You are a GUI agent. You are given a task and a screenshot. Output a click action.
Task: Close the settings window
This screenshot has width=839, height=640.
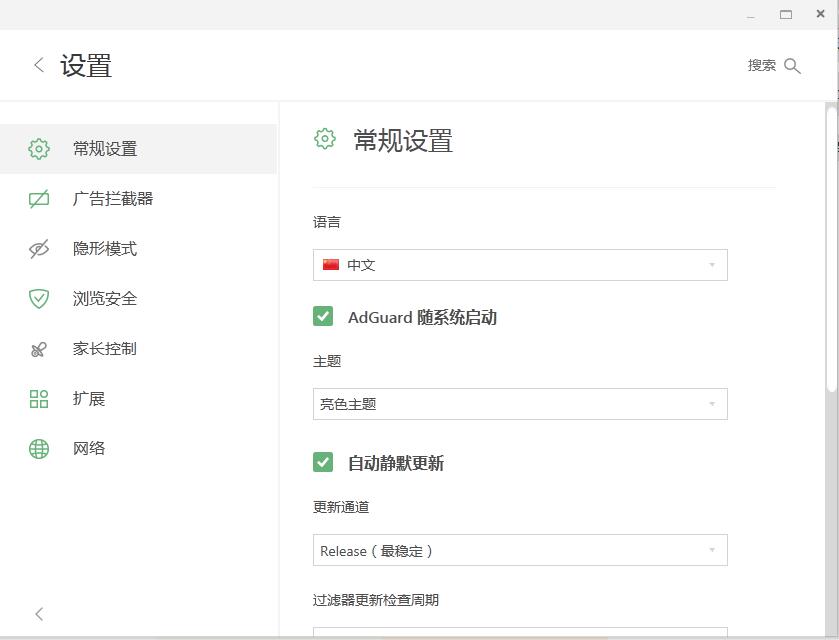point(820,14)
